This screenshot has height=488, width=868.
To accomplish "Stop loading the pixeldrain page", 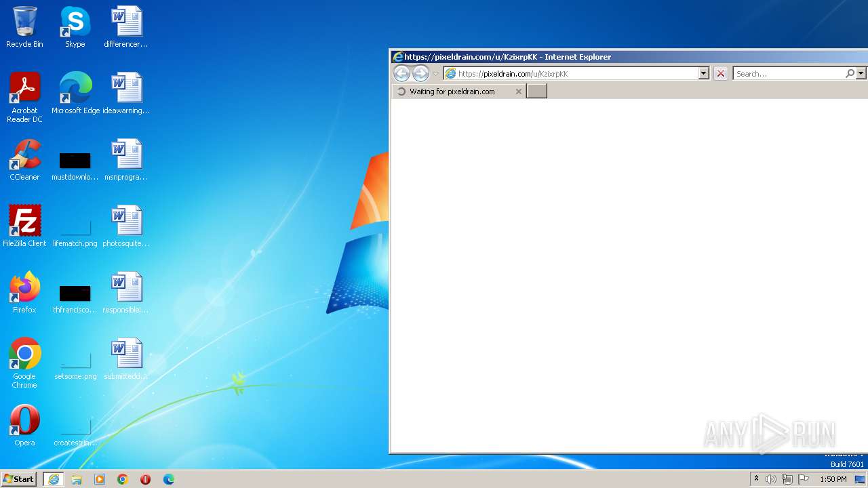I will [x=721, y=74].
